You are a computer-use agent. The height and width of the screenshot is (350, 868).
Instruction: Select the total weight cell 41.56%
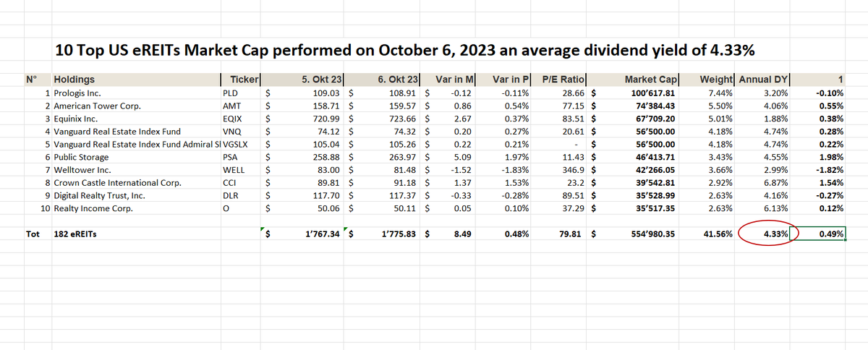718,234
